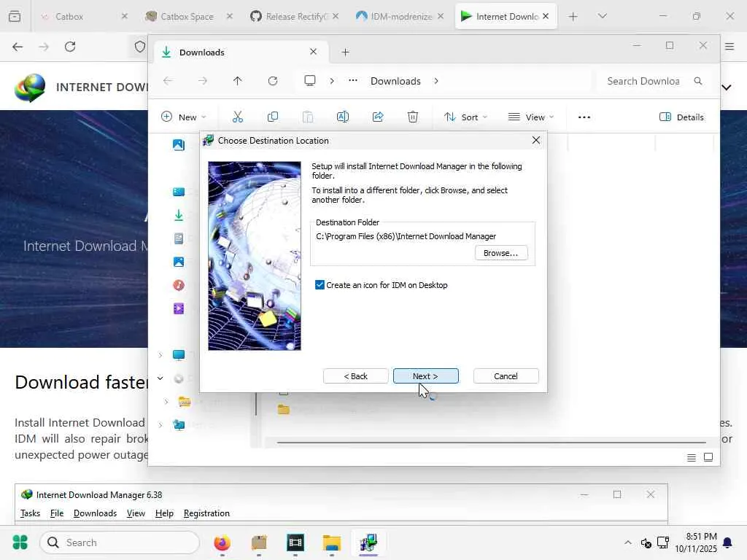Show hidden system tray icons
The height and width of the screenshot is (560, 747).
click(x=628, y=542)
